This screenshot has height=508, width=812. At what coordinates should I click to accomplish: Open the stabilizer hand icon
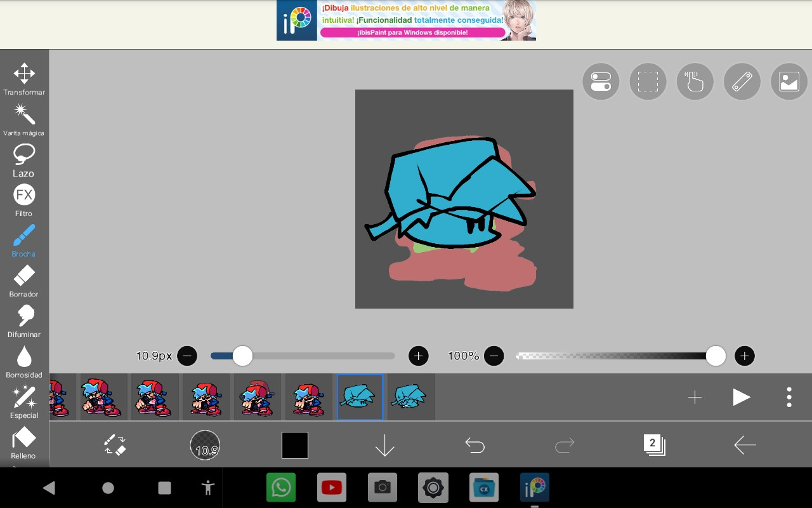(695, 82)
